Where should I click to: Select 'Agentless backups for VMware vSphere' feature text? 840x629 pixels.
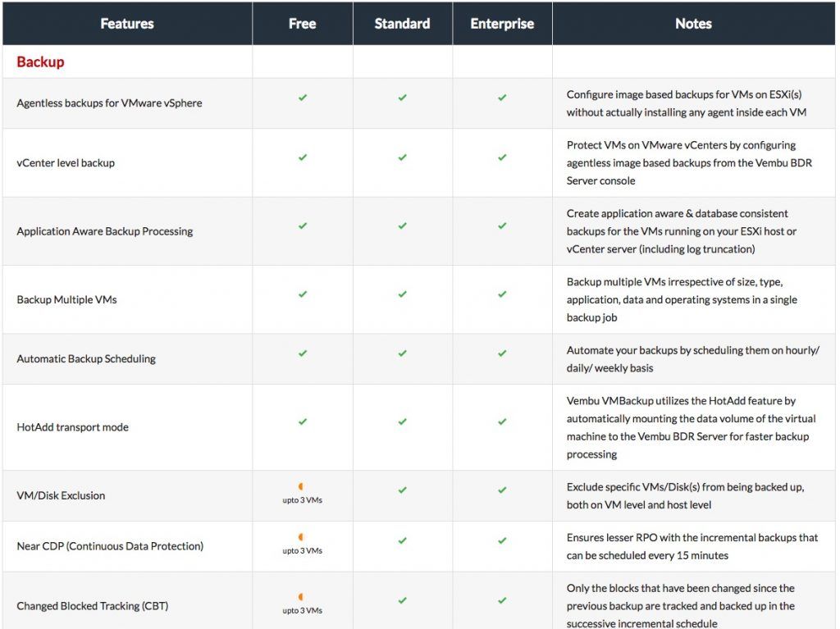tap(109, 103)
